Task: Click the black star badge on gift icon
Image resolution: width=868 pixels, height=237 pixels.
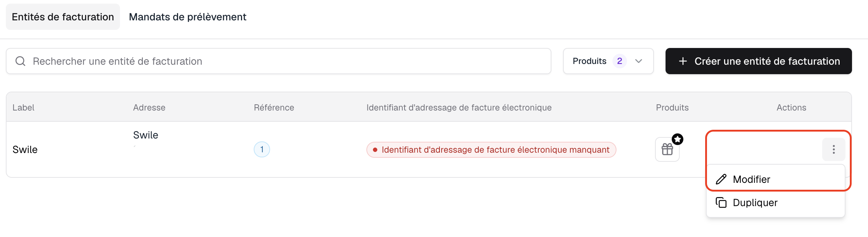Action: pyautogui.click(x=678, y=139)
